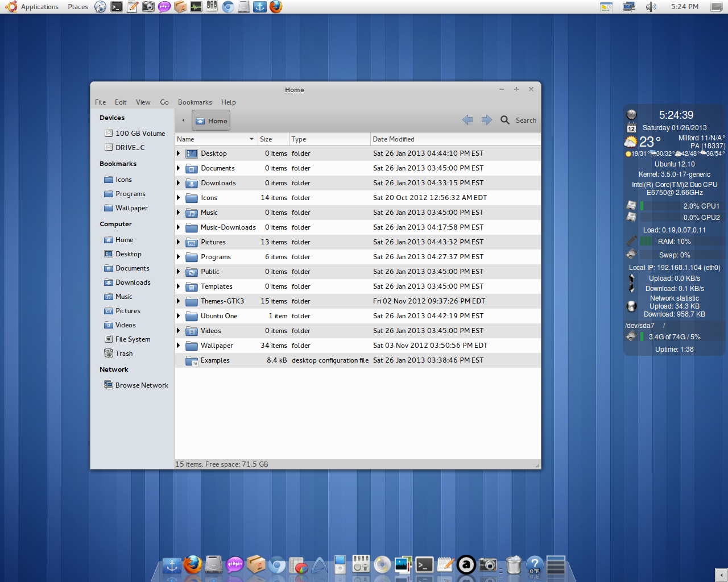
Task: Open Chromium from the top panel
Action: (x=227, y=7)
